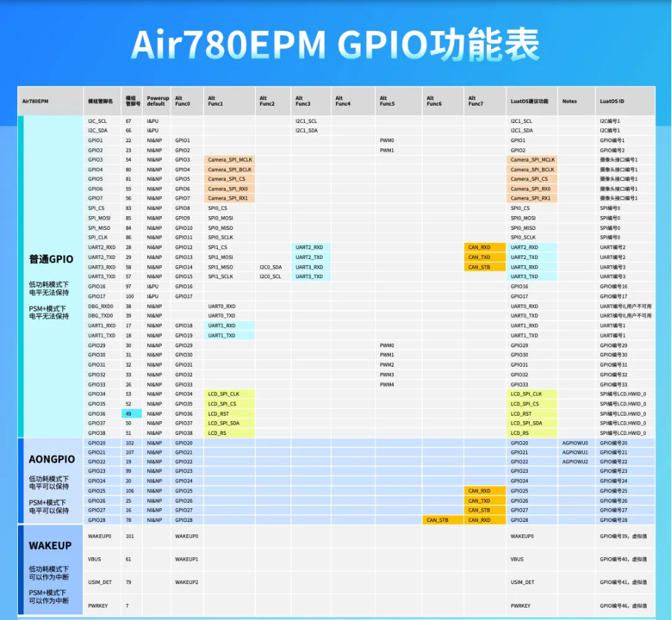
Task: Click the "AGPIOWU0" note cell
Action: (575, 443)
